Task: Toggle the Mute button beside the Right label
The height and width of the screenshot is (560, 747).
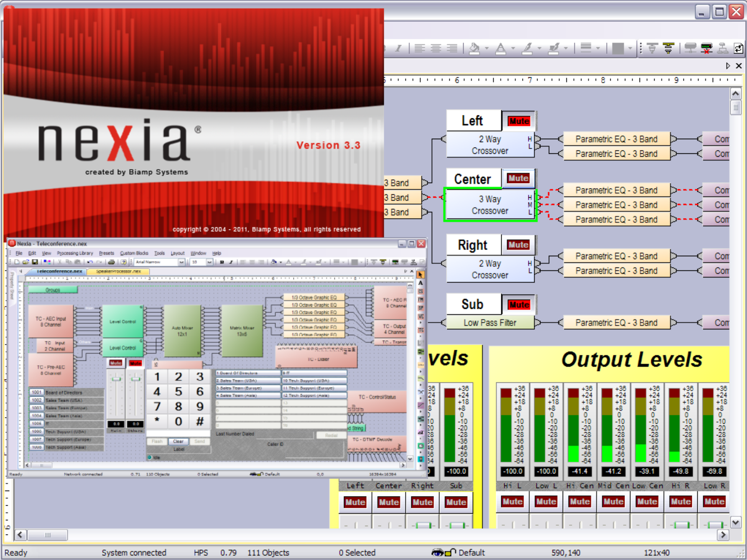Action: tap(518, 245)
